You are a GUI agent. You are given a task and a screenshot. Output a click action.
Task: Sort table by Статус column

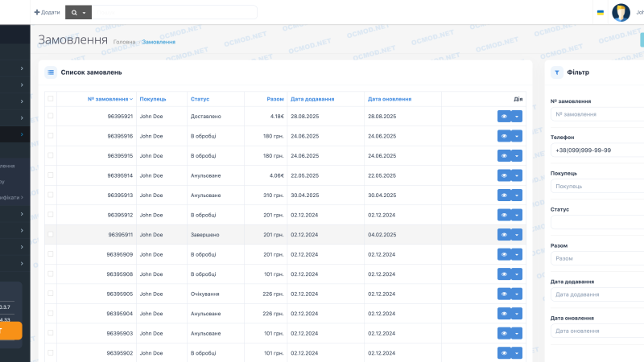coord(200,99)
